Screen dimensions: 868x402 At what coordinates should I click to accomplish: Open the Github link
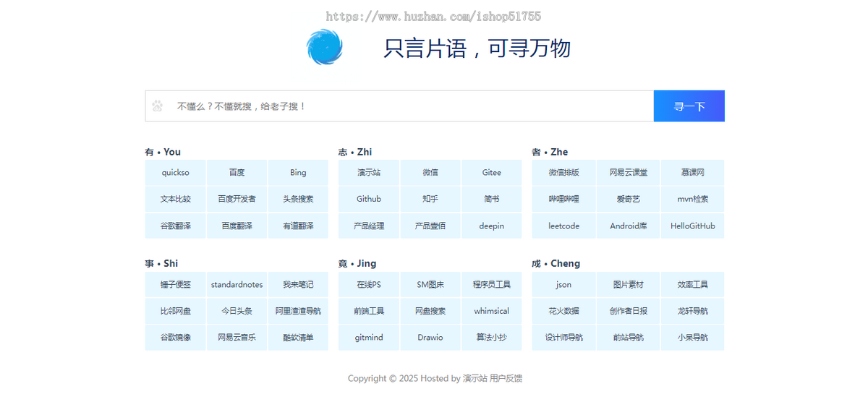[x=369, y=199]
